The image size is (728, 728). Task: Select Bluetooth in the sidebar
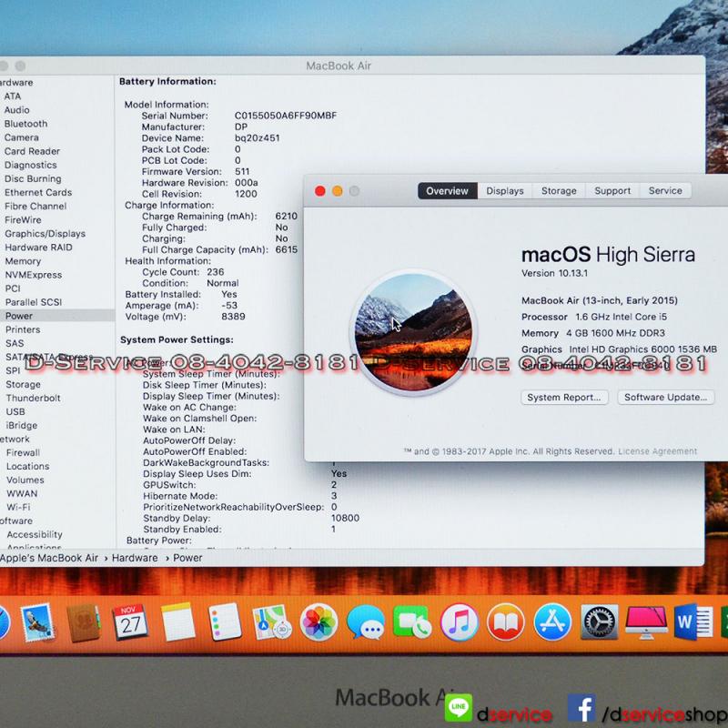click(26, 124)
